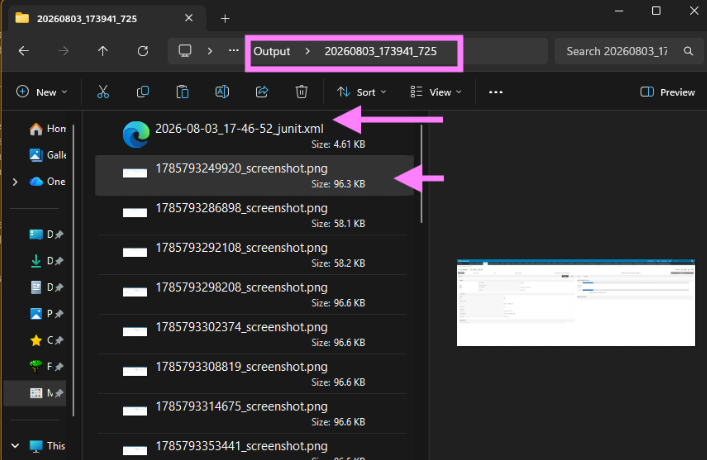The height and width of the screenshot is (460, 707).
Task: Select 1785793292108_screenshot.png
Action: [252, 255]
